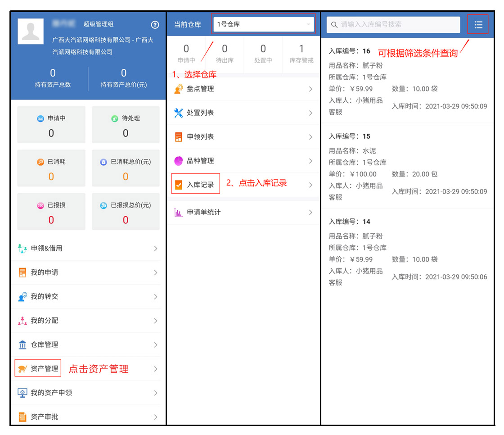Image resolution: width=504 pixels, height=435 pixels.
Task: Open the filter list menu icon
Action: tap(478, 24)
